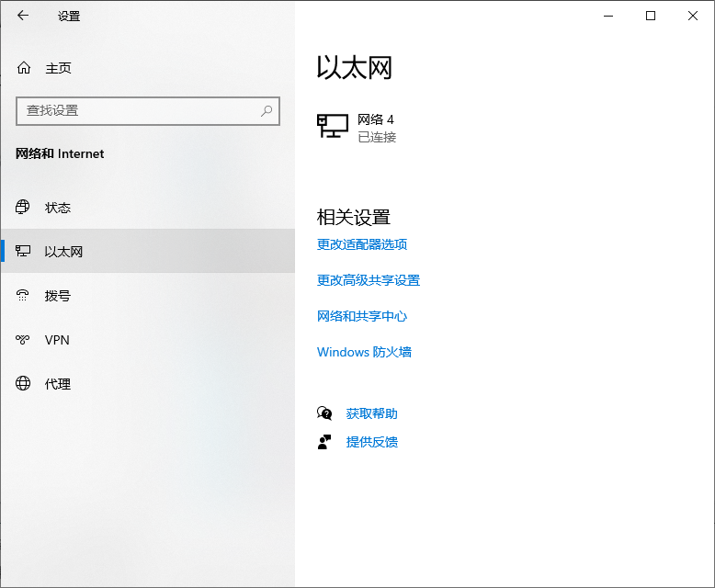Click the 网络 4 ethernet computer icon
715x588 pixels.
(x=333, y=126)
